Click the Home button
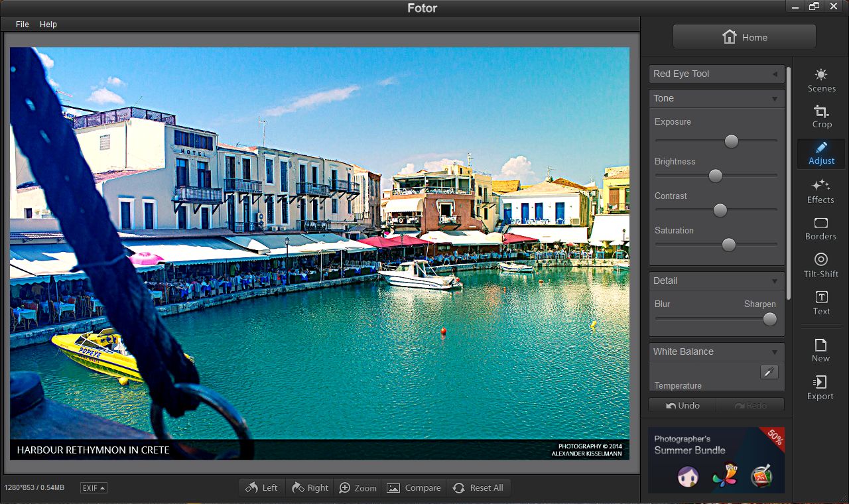 click(744, 37)
